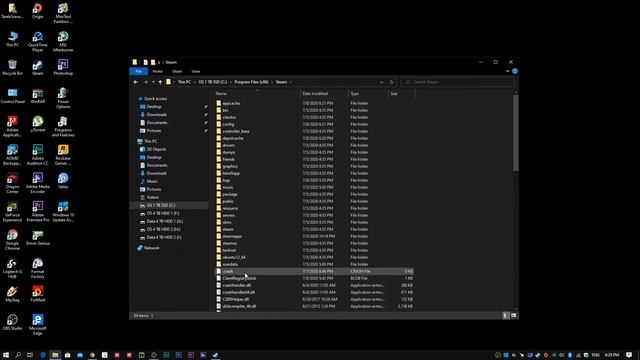The width and height of the screenshot is (640, 360).
Task: Open the View ribbon tab
Action: 196,71
